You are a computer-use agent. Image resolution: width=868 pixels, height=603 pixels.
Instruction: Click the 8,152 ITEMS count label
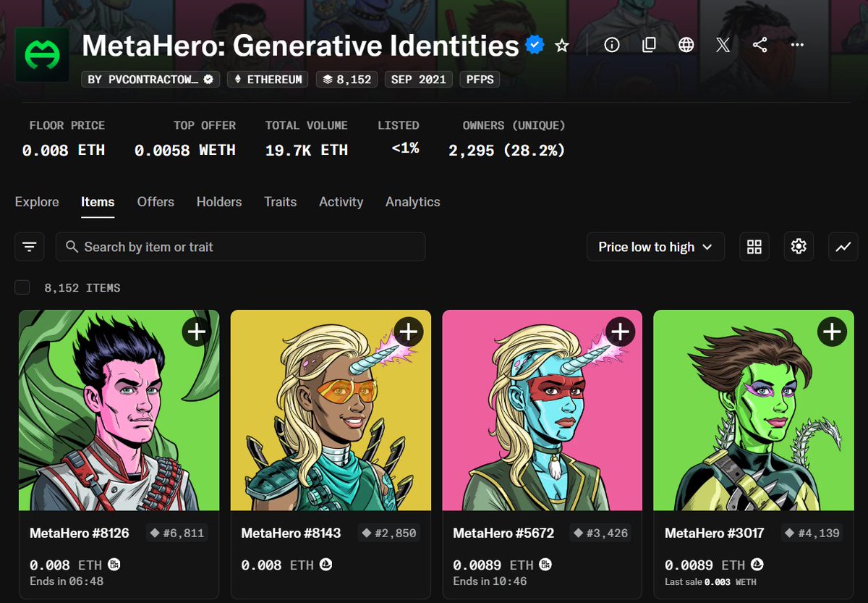(x=82, y=287)
